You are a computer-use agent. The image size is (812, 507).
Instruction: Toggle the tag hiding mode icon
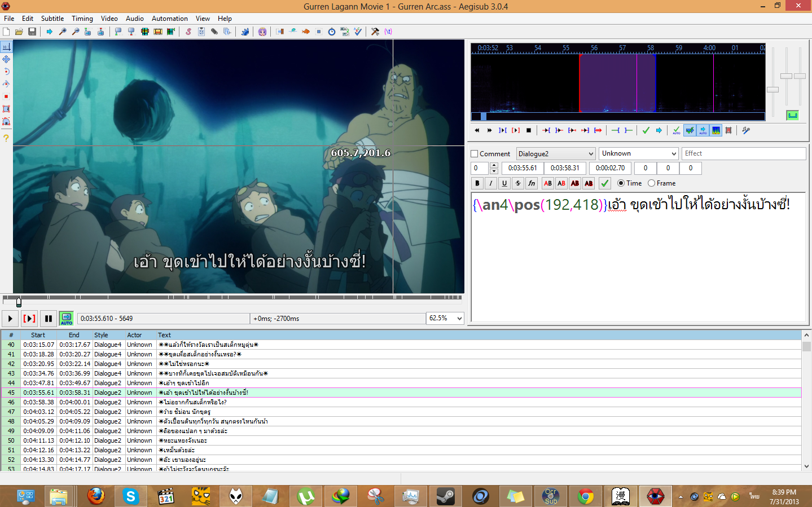click(388, 32)
